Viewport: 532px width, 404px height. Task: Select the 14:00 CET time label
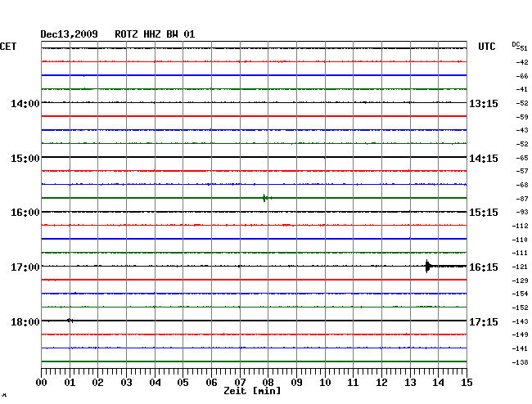pos(25,103)
